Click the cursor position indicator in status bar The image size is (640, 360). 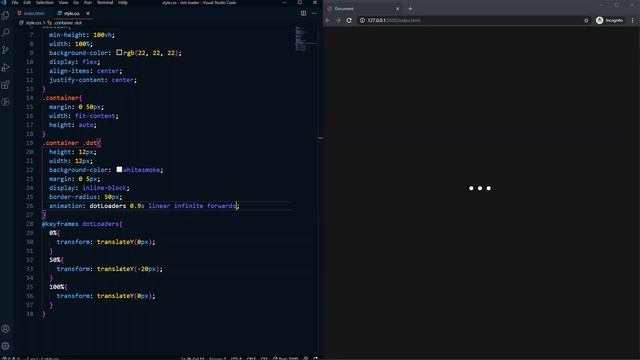pos(192,358)
